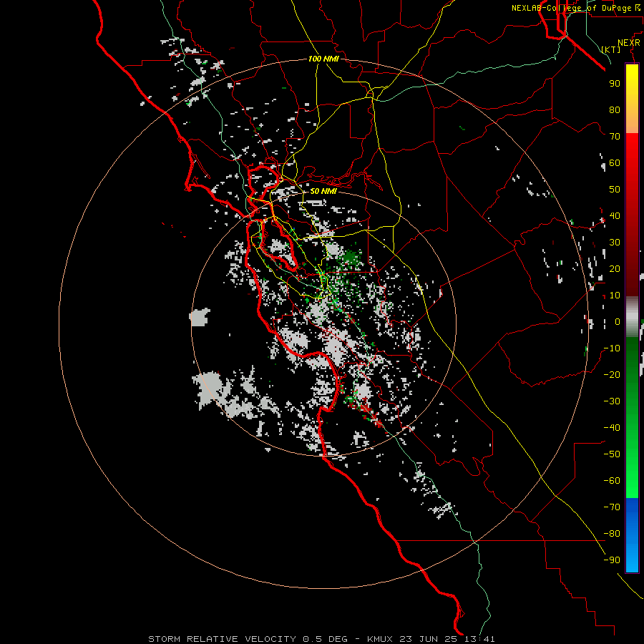Screen dimensions: 644x644
Task: Click the "-50" scale tick label
Action: pyautogui.click(x=612, y=454)
